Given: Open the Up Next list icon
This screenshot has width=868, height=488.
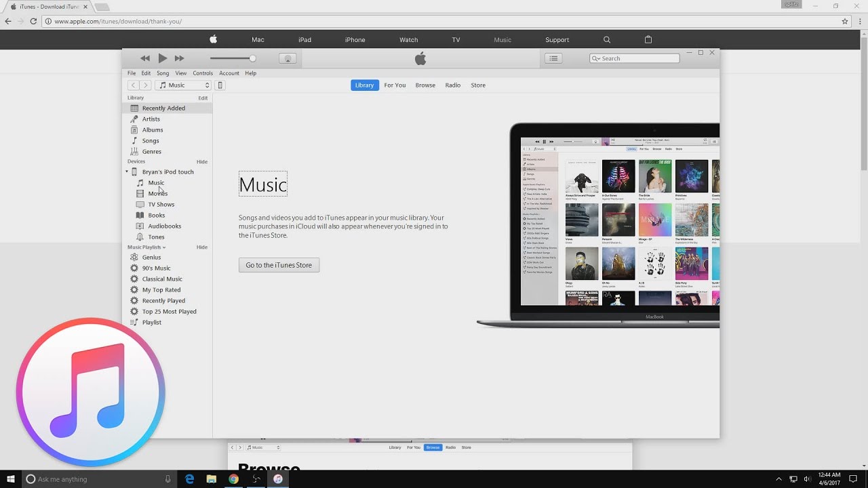Looking at the screenshot, I should coord(553,58).
